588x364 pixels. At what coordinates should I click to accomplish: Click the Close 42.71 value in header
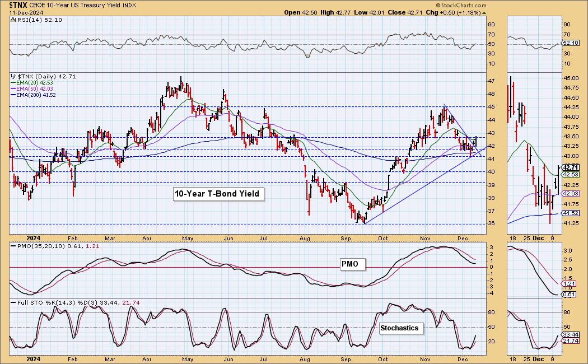click(405, 12)
